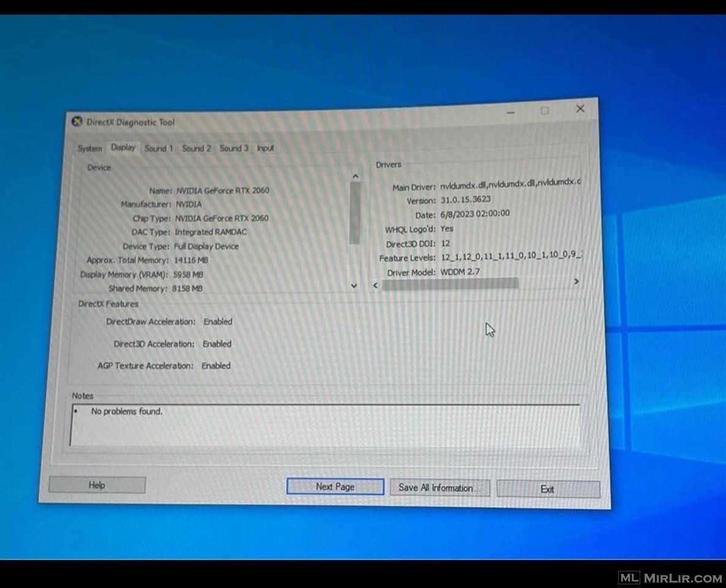Click the 5958 MB VRAM value
Viewport: 726px width, 588px height.
pos(188,274)
